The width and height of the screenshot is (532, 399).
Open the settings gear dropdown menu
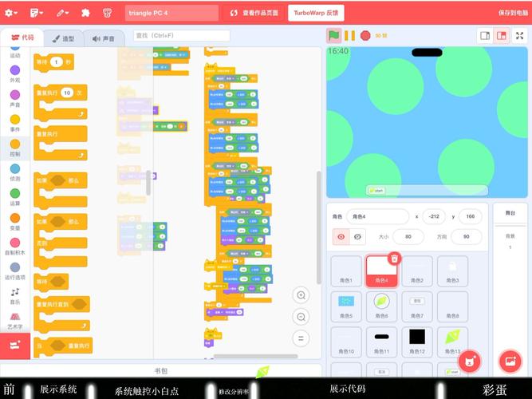click(x=11, y=13)
